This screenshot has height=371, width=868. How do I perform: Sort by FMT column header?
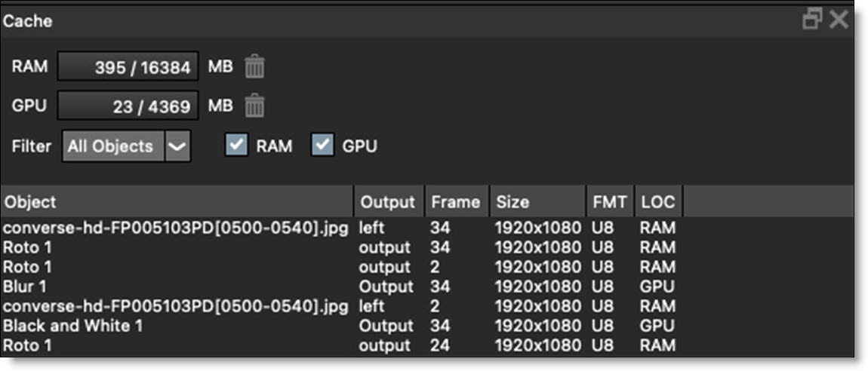[x=609, y=202]
